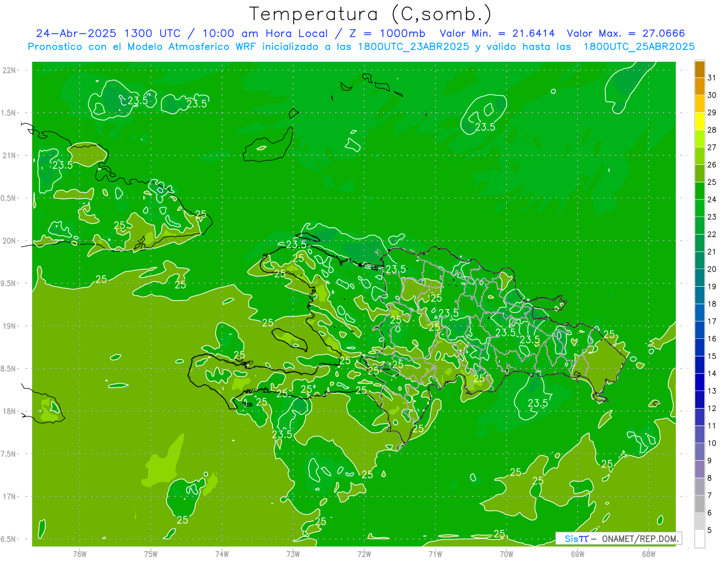Click the "75W" longitude axis label
Image resolution: width=728 pixels, height=562 pixels.
[x=150, y=554]
